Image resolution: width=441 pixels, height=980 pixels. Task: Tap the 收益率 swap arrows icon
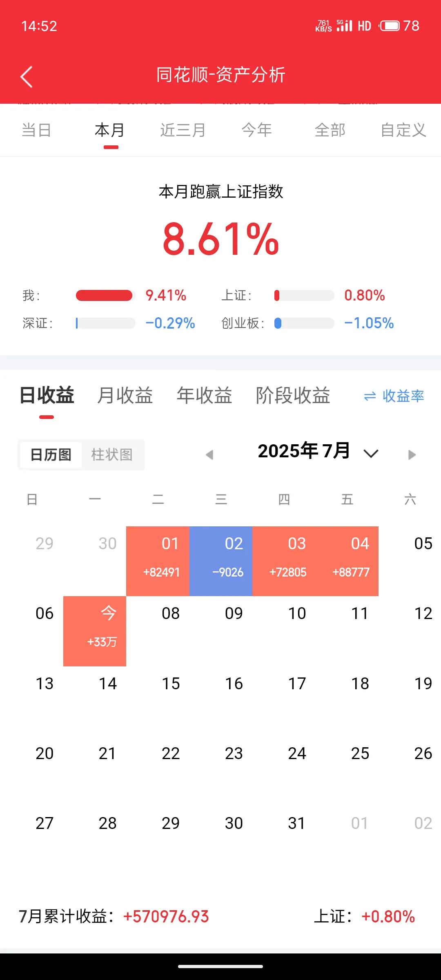pyautogui.click(x=370, y=396)
